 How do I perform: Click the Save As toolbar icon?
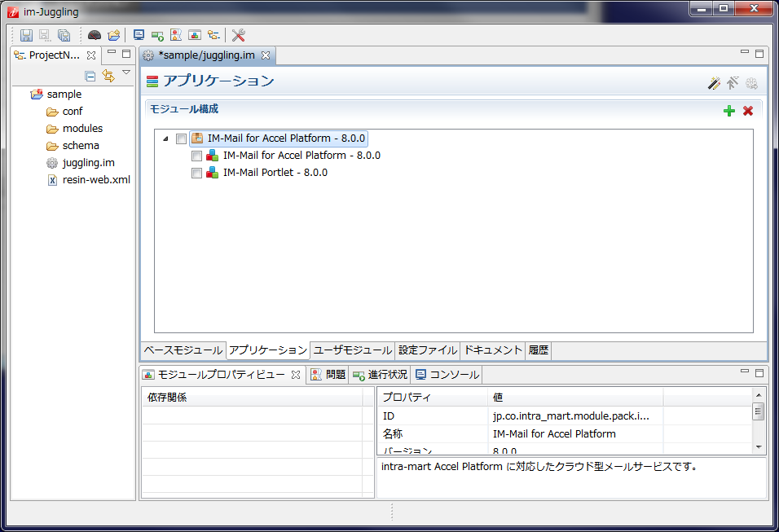45,35
